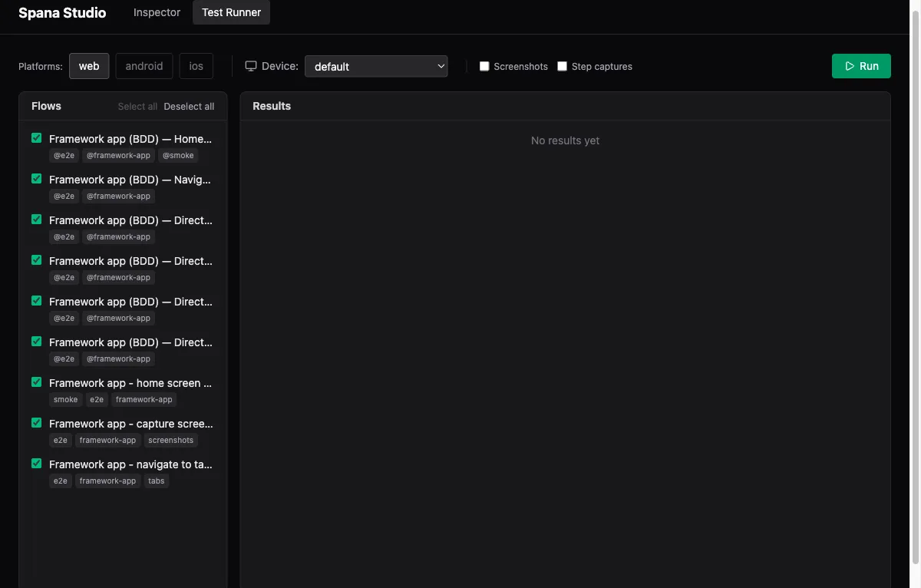Click Deselect all flows link

pos(189,107)
